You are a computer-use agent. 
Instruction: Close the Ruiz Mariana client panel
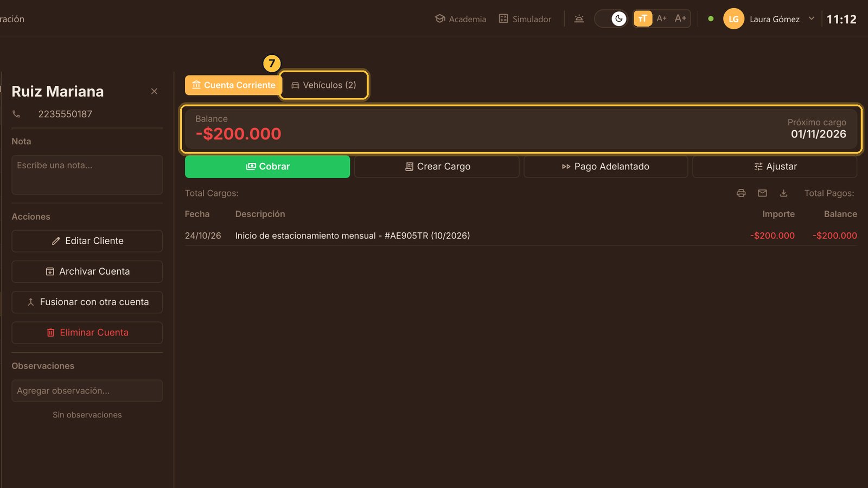pos(154,91)
